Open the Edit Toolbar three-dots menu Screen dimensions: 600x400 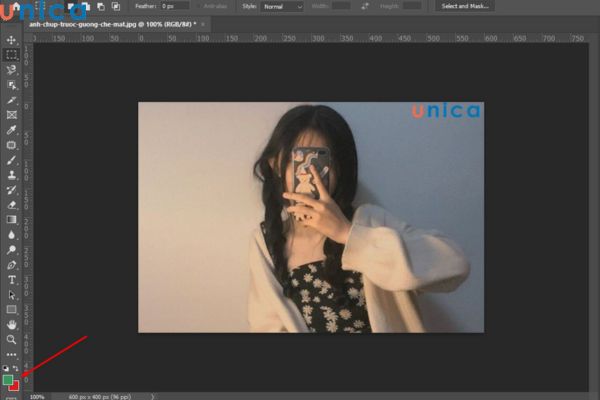[x=11, y=354]
